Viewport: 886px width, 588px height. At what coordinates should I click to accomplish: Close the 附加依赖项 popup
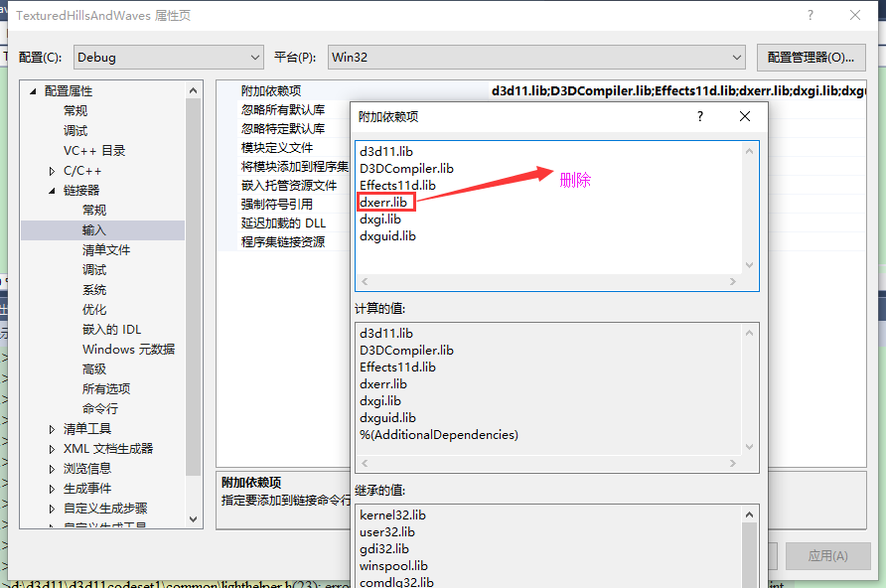pos(745,116)
